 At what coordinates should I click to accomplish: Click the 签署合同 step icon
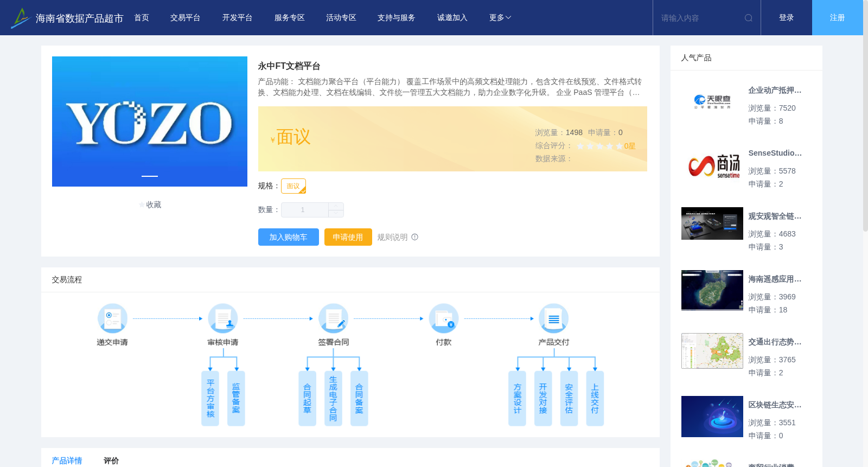pos(334,318)
